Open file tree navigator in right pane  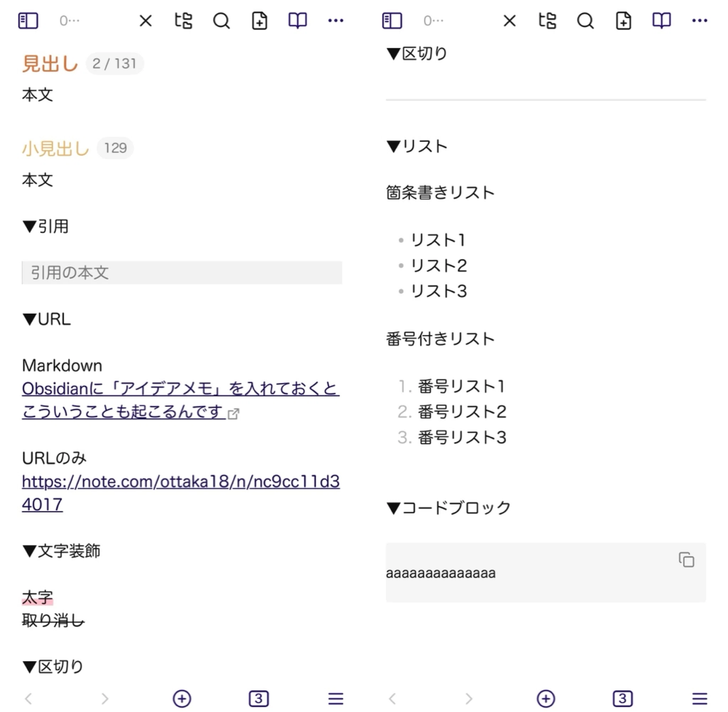pyautogui.click(x=547, y=21)
